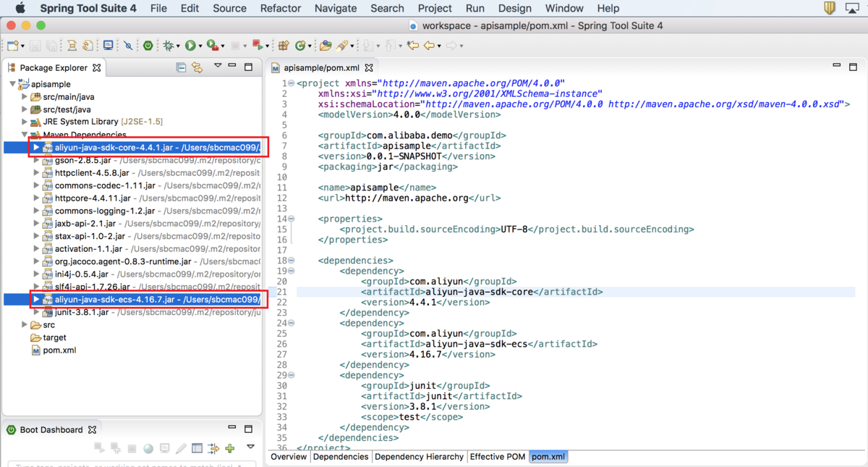Screen dimensions: 868x467
Task: Minimize the pom.xml editor area
Action: pos(837,66)
